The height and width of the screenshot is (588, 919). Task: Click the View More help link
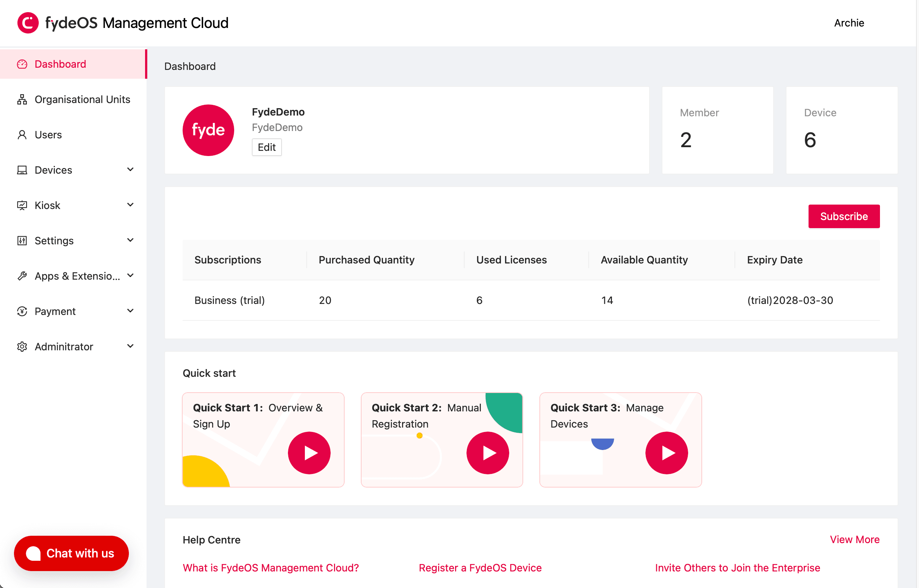[855, 539]
